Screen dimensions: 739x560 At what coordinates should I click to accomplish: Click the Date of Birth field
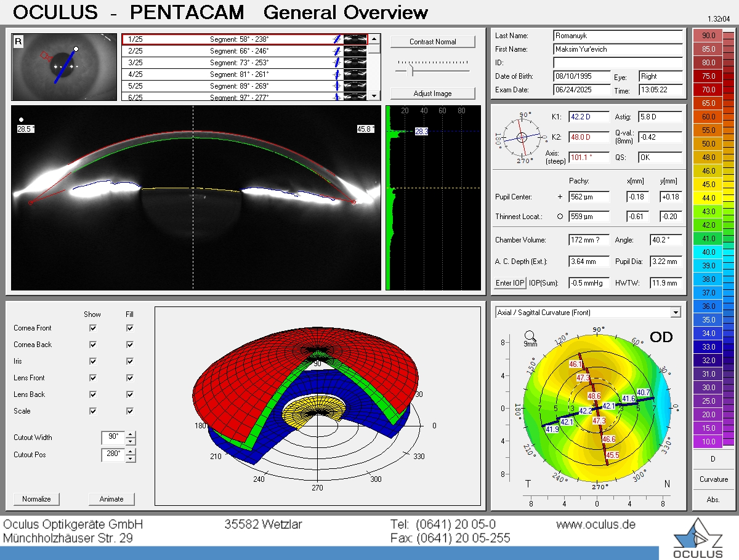coord(581,76)
